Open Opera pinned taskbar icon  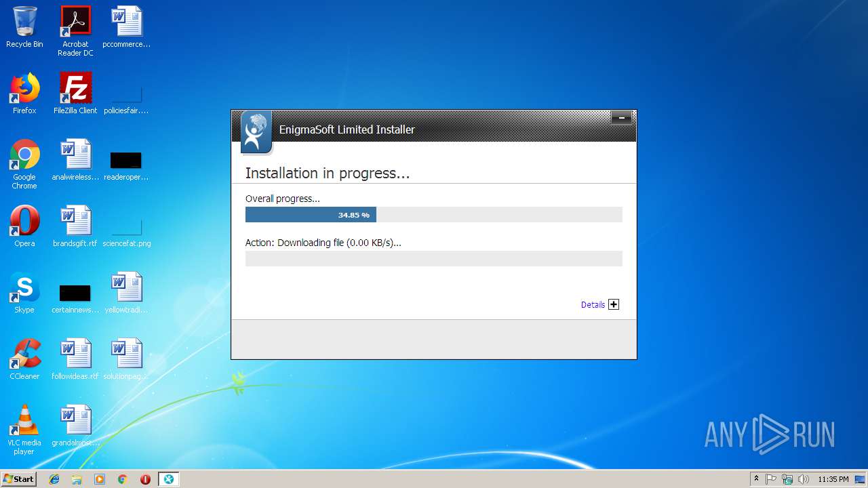[x=145, y=479]
